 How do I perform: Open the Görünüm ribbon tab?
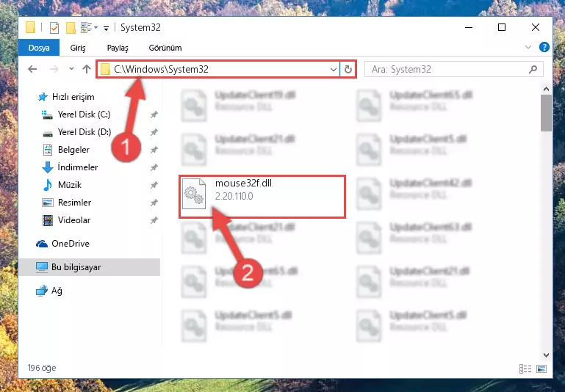pos(165,48)
